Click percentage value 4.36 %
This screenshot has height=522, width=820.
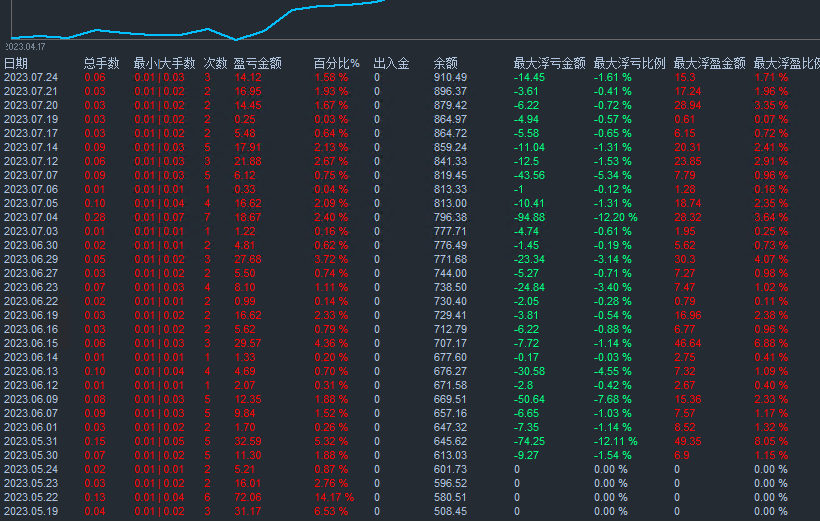[331, 344]
